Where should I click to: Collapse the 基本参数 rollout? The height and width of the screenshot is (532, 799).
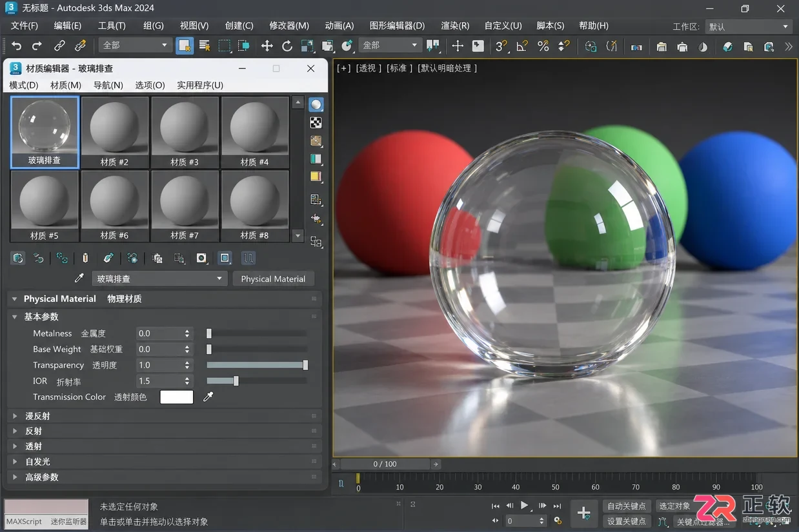click(x=15, y=317)
